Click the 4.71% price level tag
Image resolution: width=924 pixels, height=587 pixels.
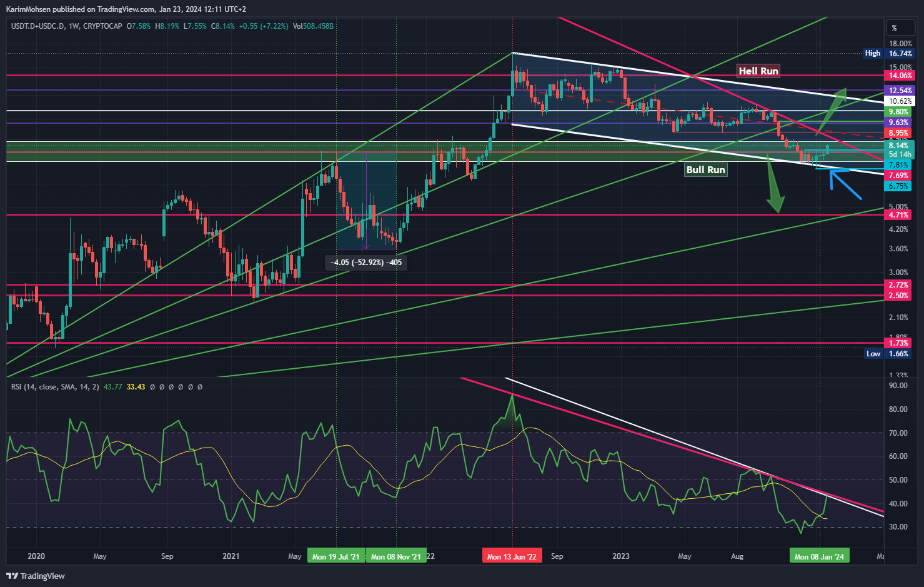point(898,215)
